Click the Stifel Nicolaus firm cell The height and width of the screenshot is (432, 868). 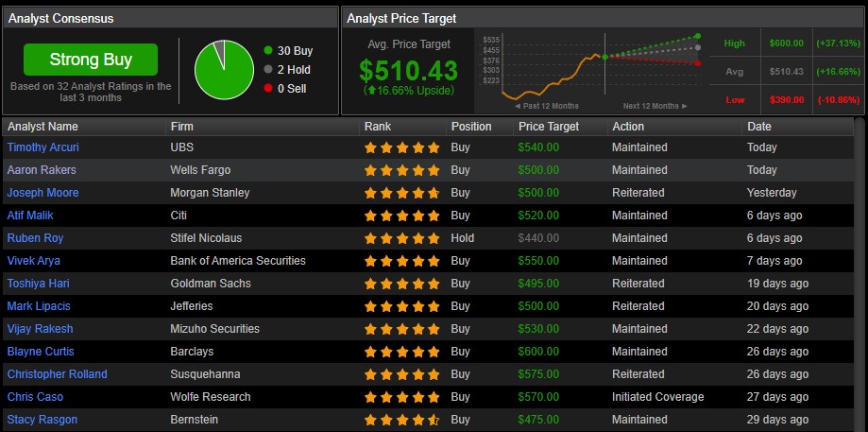click(206, 238)
